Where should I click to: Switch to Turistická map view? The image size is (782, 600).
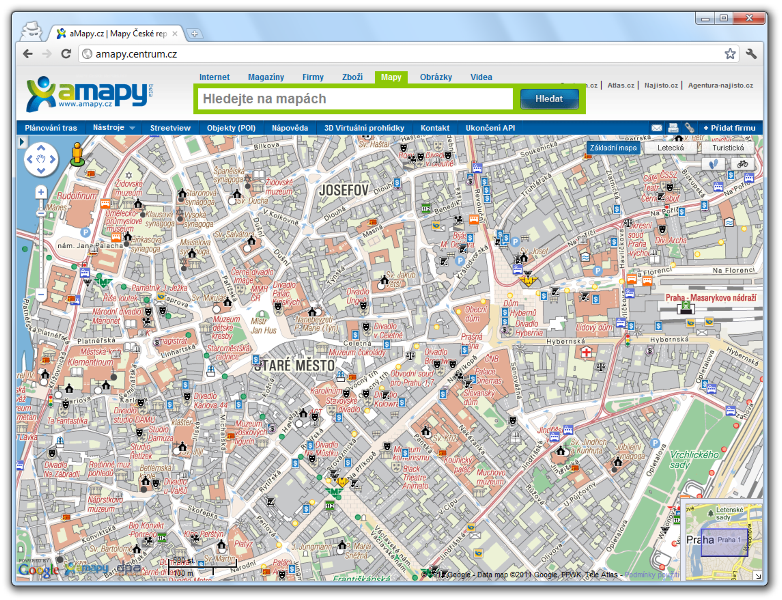[x=728, y=148]
